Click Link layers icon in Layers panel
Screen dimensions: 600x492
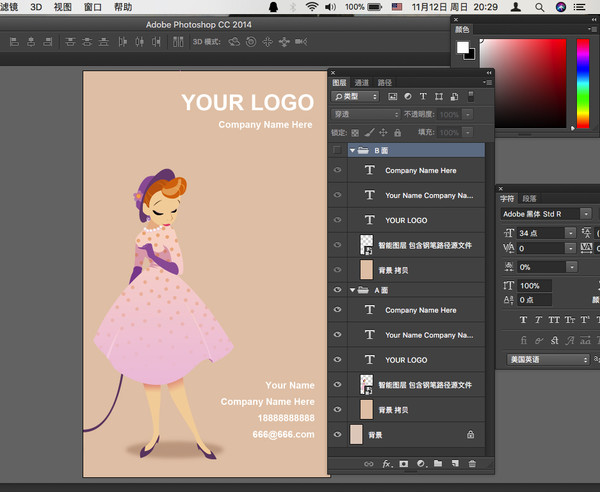click(368, 464)
